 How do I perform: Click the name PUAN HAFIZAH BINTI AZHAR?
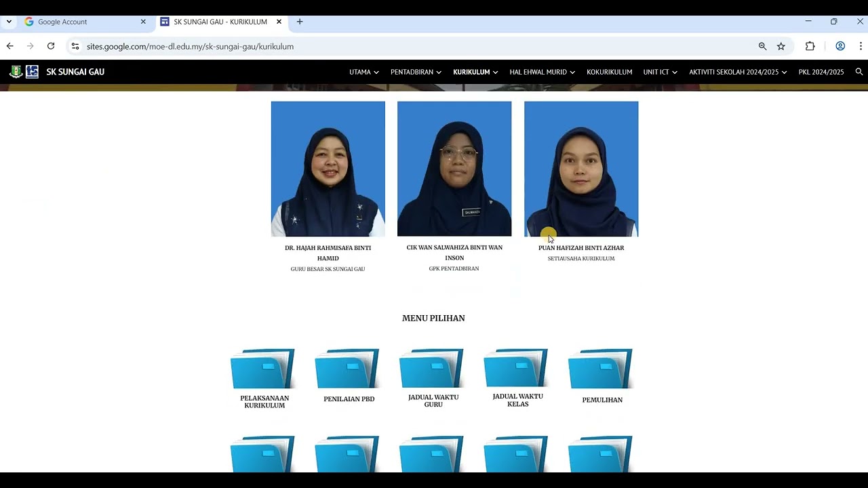tap(581, 248)
